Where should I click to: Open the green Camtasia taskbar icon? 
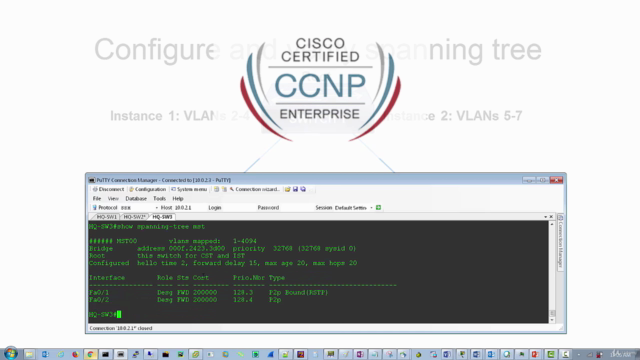point(551,354)
